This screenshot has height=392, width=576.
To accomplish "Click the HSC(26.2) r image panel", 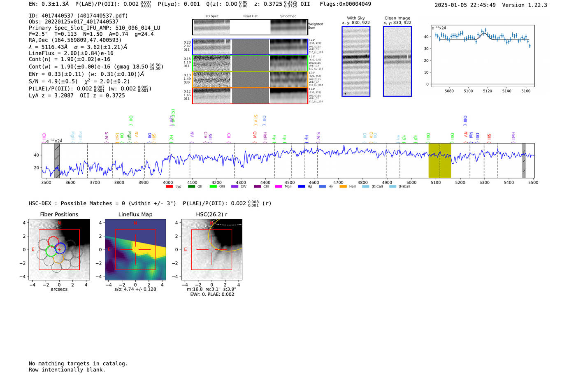I will [211, 250].
